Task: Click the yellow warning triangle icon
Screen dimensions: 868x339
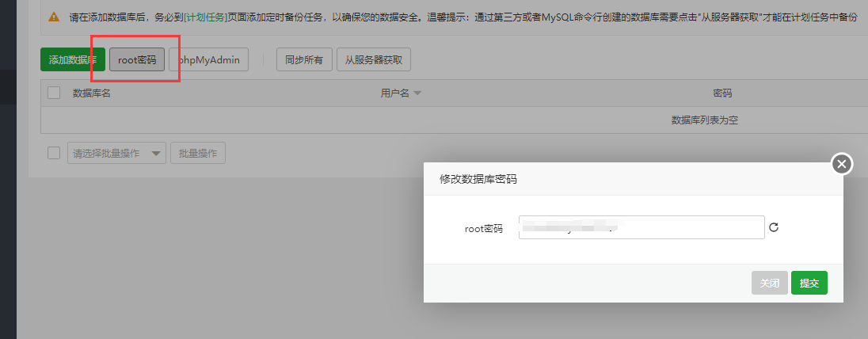Action: pyautogui.click(x=54, y=17)
